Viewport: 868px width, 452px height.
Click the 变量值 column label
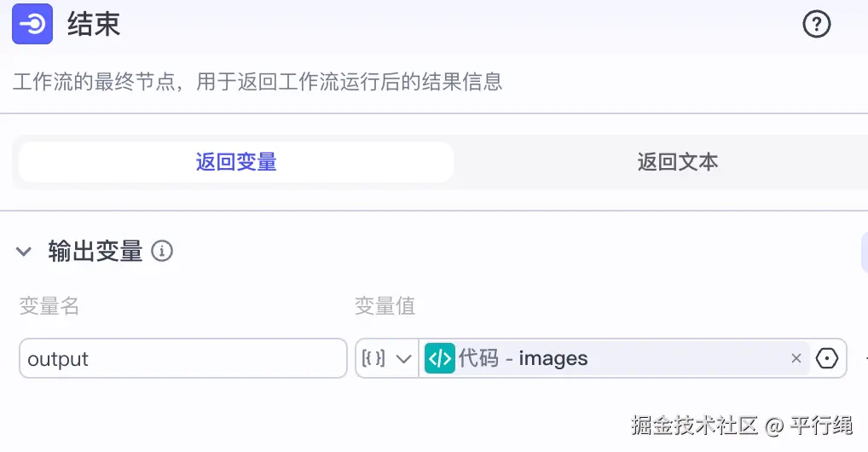point(385,306)
